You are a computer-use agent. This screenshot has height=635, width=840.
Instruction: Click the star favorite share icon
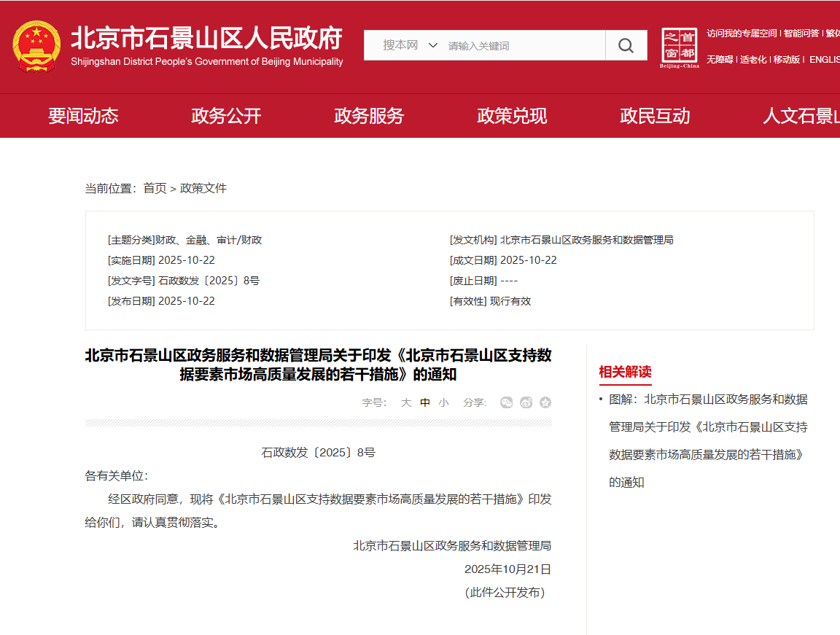pyautogui.click(x=545, y=402)
